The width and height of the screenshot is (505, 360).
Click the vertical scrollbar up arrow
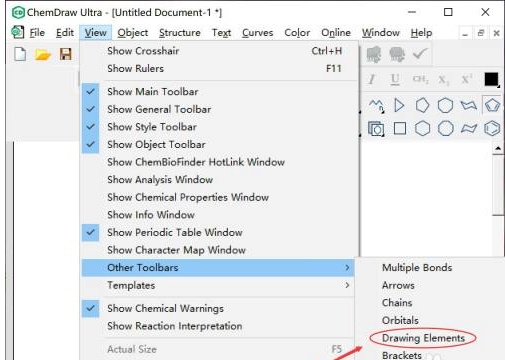[x=498, y=148]
